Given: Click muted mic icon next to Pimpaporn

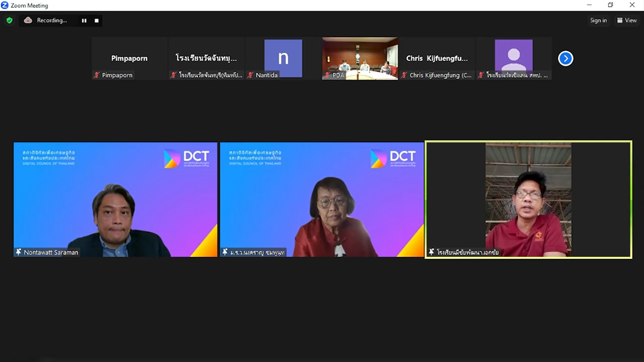Looking at the screenshot, I should [97, 75].
